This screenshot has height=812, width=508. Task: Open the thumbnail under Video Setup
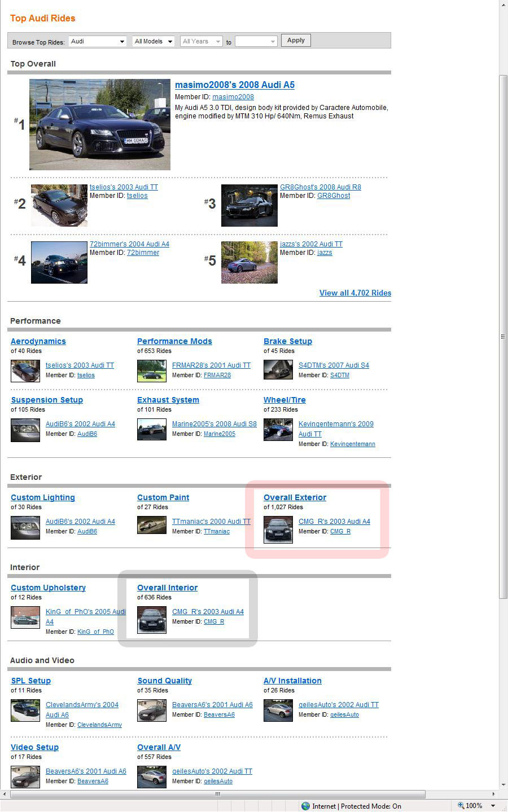tap(25, 777)
